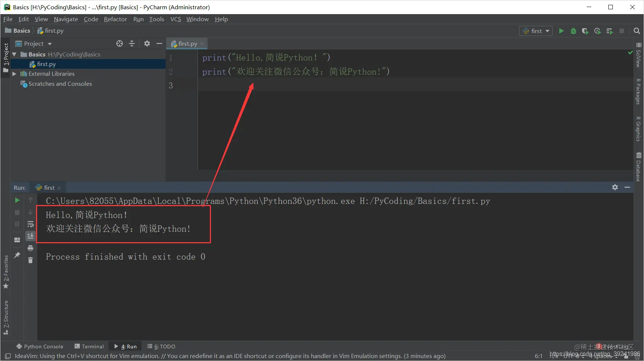Pin the Run tab
The height and width of the screenshot is (361, 644).
17,255
